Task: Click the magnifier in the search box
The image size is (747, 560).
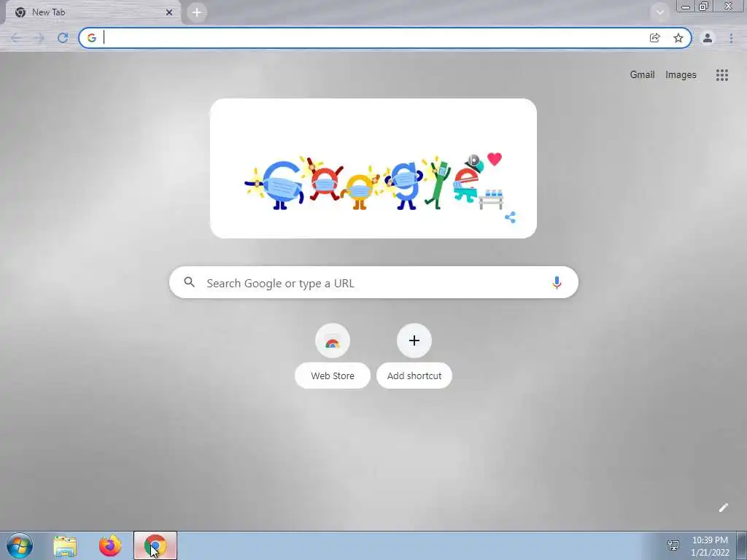Action: click(189, 282)
